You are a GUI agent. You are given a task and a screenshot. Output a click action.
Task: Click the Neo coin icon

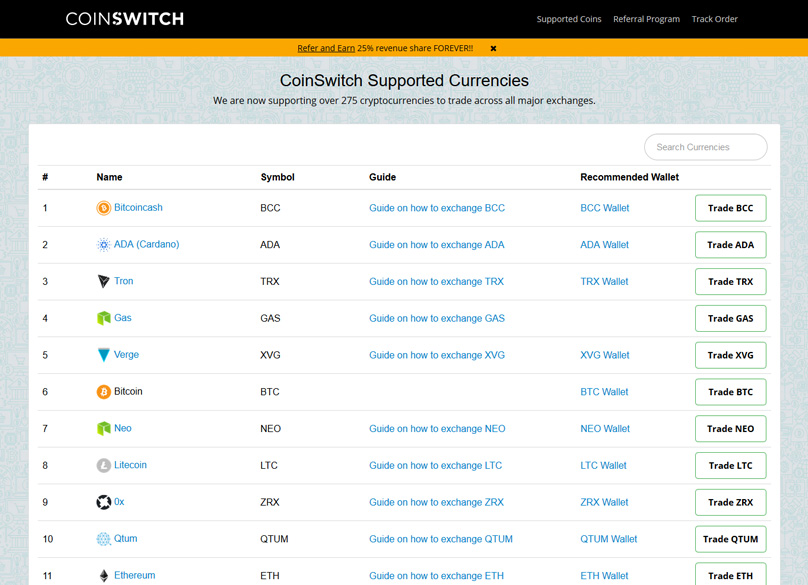click(x=104, y=428)
